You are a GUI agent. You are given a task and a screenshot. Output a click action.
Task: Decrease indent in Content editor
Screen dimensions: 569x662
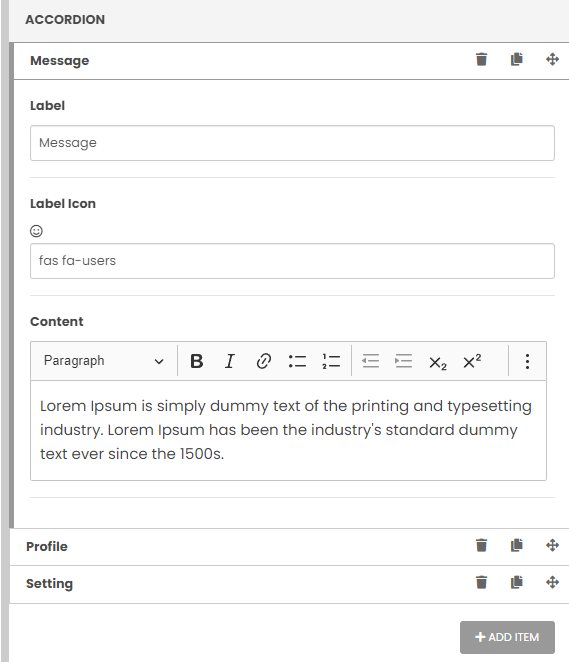pyautogui.click(x=371, y=361)
